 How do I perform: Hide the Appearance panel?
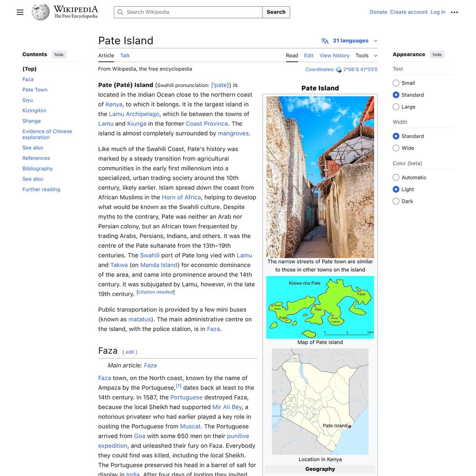coord(437,55)
